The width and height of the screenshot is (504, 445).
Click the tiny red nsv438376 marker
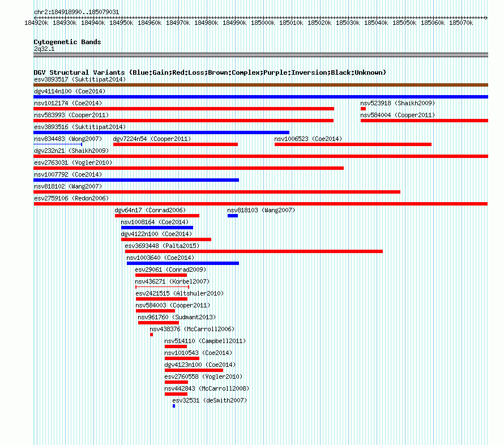(151, 335)
